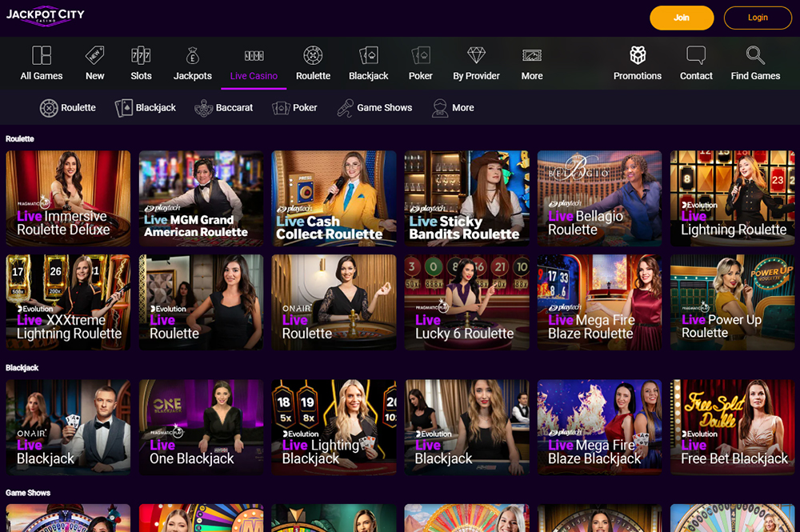
Task: Select Game Shows submenu label
Action: pos(384,108)
